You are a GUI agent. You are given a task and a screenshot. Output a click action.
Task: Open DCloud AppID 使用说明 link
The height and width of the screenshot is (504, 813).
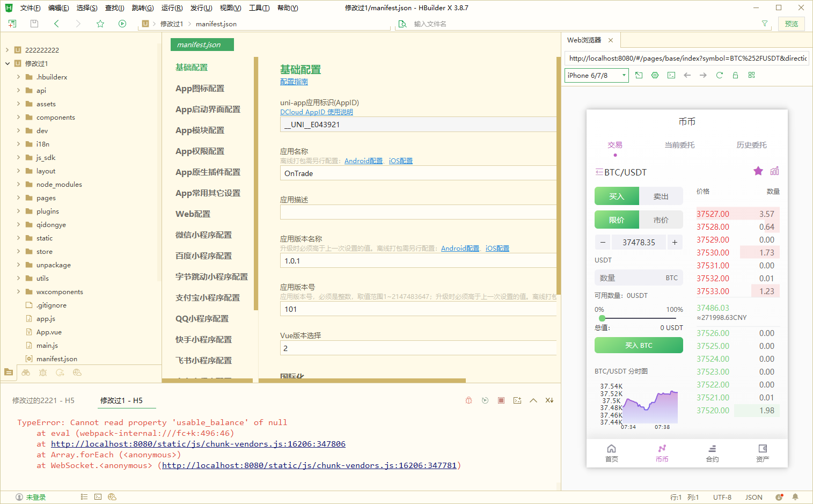pyautogui.click(x=317, y=112)
